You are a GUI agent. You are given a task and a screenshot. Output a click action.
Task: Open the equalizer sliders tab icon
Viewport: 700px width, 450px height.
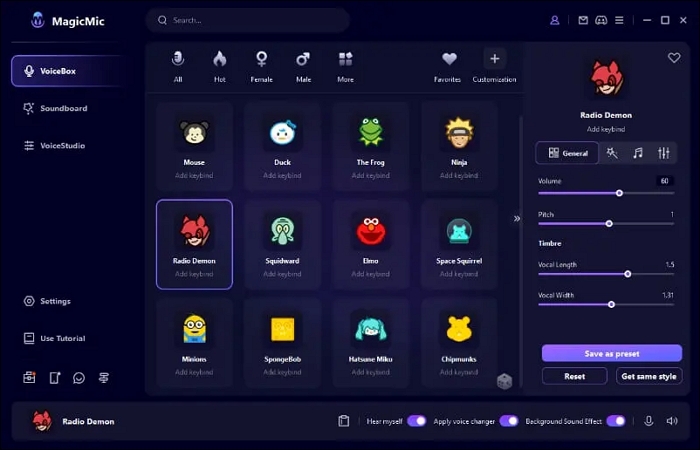tap(663, 153)
